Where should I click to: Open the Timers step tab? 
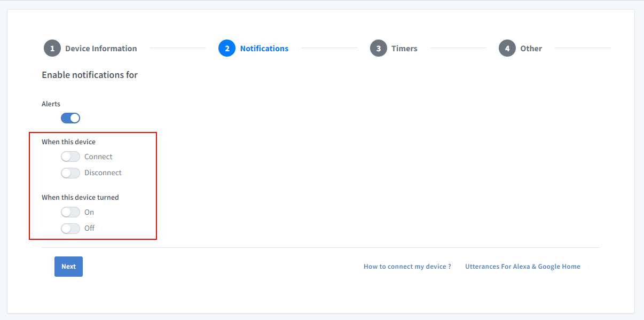tap(404, 48)
